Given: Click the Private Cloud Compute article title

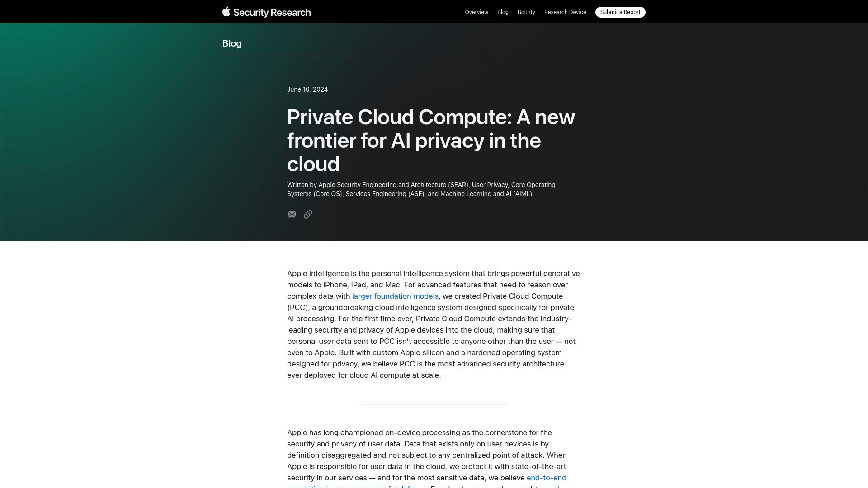Looking at the screenshot, I should (x=431, y=141).
